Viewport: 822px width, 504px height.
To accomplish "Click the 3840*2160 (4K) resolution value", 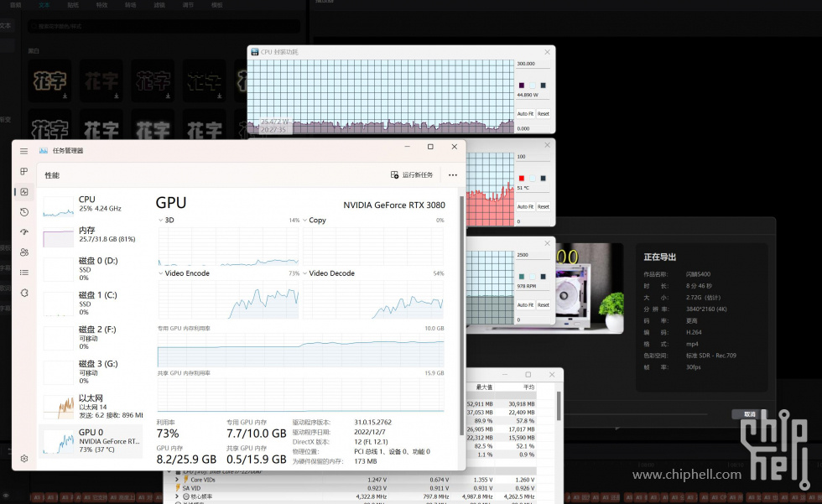I will pyautogui.click(x=706, y=309).
